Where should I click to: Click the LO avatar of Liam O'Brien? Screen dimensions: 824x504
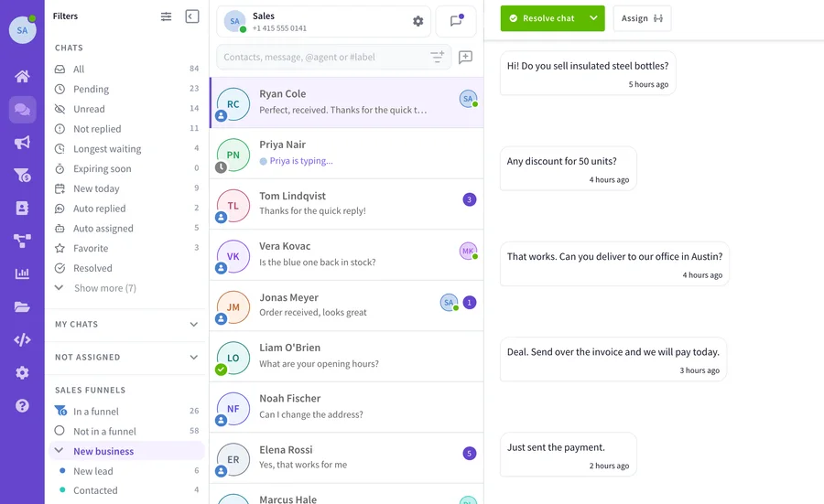(x=233, y=358)
